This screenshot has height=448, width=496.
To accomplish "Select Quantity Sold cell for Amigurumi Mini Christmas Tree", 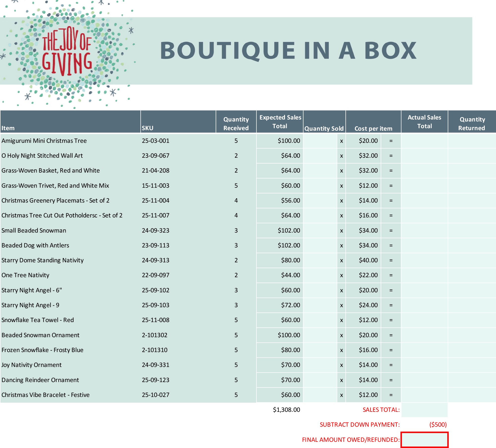I will click(320, 141).
